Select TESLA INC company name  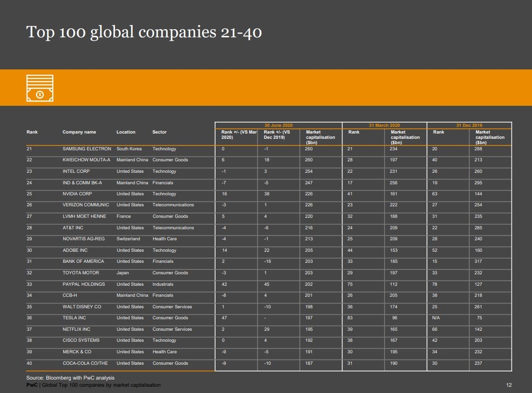click(x=74, y=318)
